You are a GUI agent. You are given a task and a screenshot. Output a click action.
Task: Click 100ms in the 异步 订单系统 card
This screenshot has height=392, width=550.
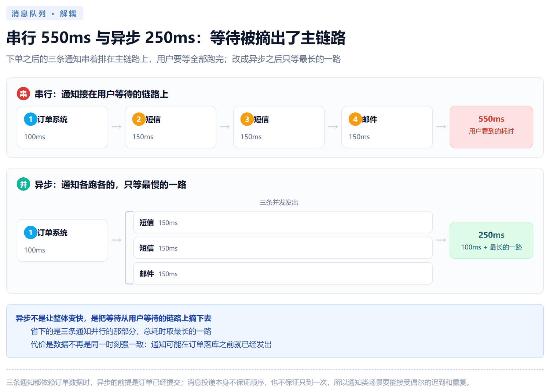34,250
